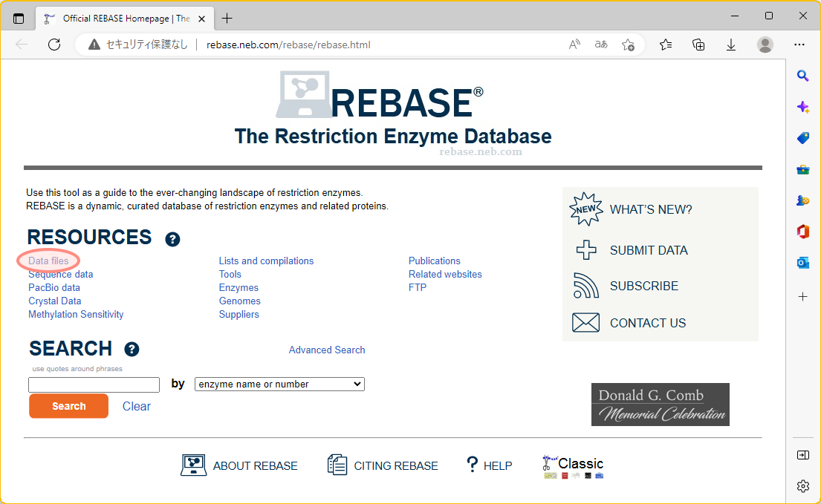Image resolution: width=821 pixels, height=504 pixels.
Task: Open Publications link
Action: (x=434, y=261)
